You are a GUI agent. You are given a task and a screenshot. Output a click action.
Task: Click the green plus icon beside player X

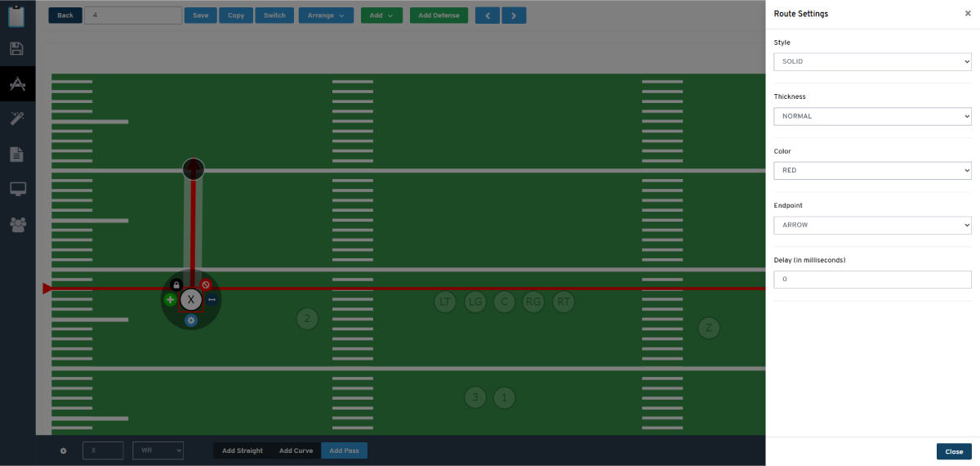[170, 300]
